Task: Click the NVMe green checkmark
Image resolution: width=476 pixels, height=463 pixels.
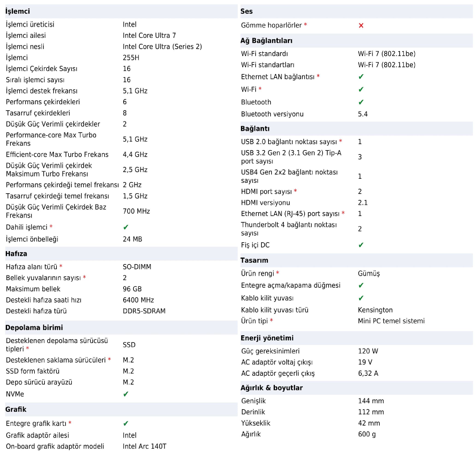Action: (126, 394)
